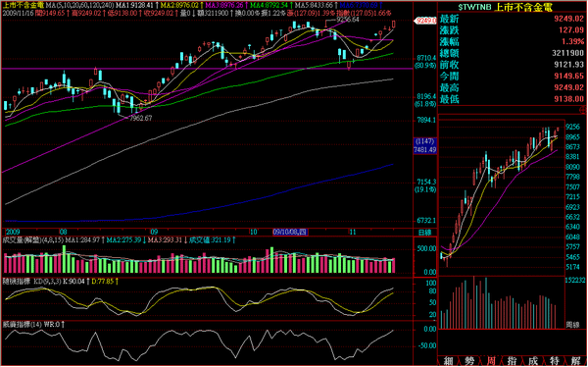Screen dimensions: 588x367
Task: Click the 隨機指標 KD(9,3,3) indicator label
Action: tap(32, 281)
